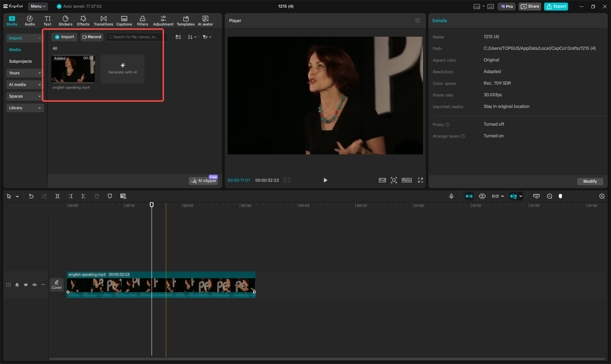Select the Captions panel

[124, 20]
